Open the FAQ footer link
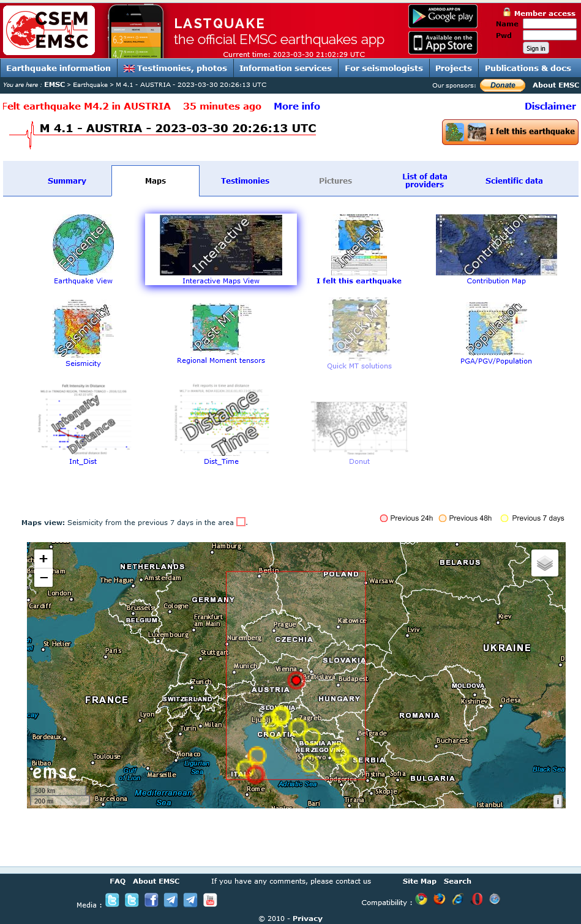The height and width of the screenshot is (924, 581). pyautogui.click(x=118, y=881)
